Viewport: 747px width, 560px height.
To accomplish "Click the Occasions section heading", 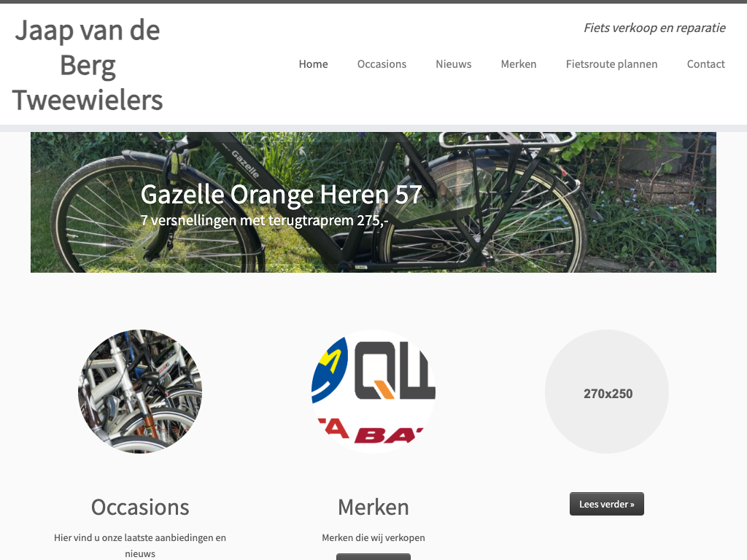I will (140, 507).
